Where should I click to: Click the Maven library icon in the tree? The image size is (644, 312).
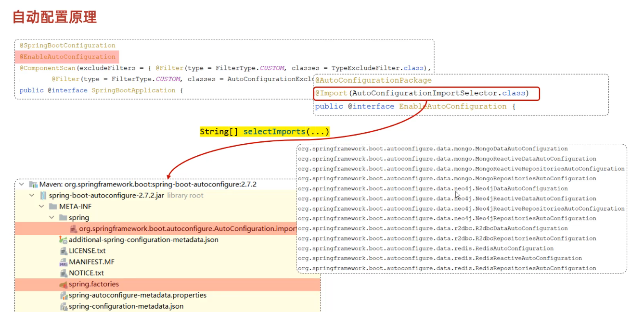pos(33,185)
